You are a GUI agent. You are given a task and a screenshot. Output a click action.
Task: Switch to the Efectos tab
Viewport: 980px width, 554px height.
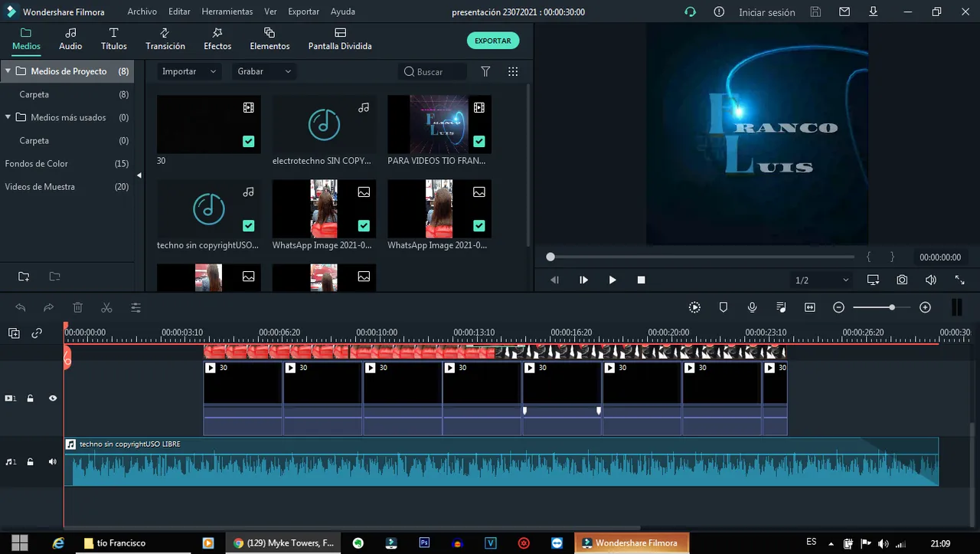click(x=217, y=39)
